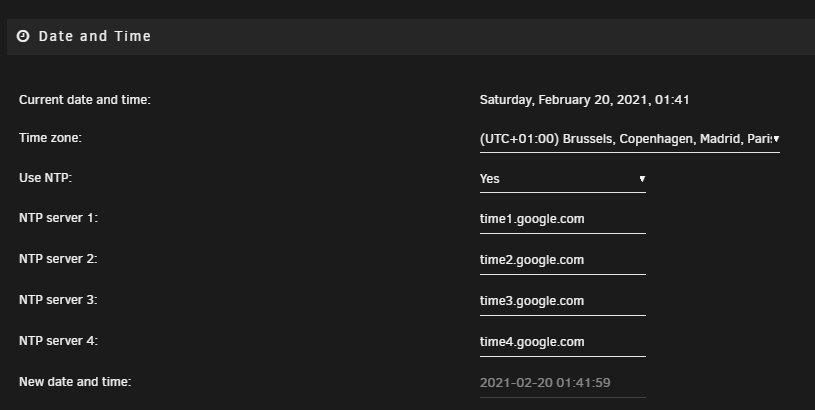
Task: Click the Saturday, February 20, 2021 time value
Action: (x=584, y=100)
